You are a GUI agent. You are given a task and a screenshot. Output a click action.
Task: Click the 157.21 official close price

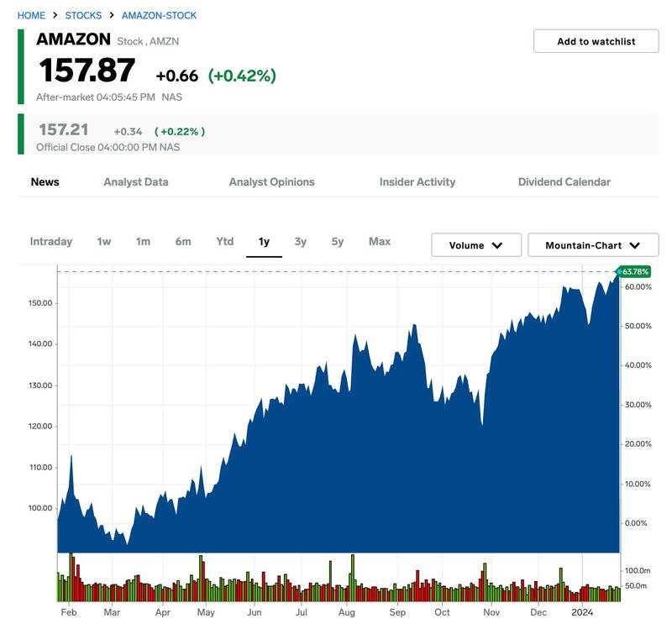64,129
